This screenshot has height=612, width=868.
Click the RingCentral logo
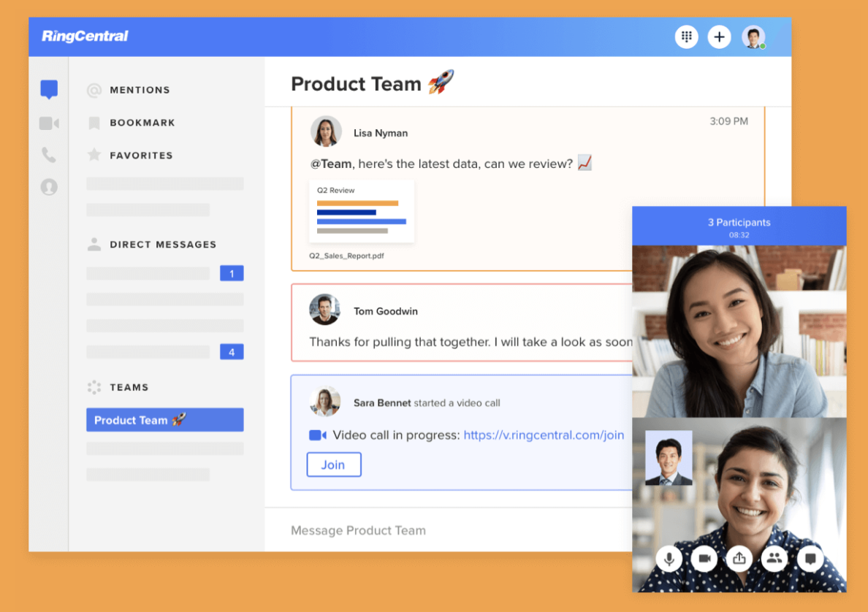click(x=85, y=36)
